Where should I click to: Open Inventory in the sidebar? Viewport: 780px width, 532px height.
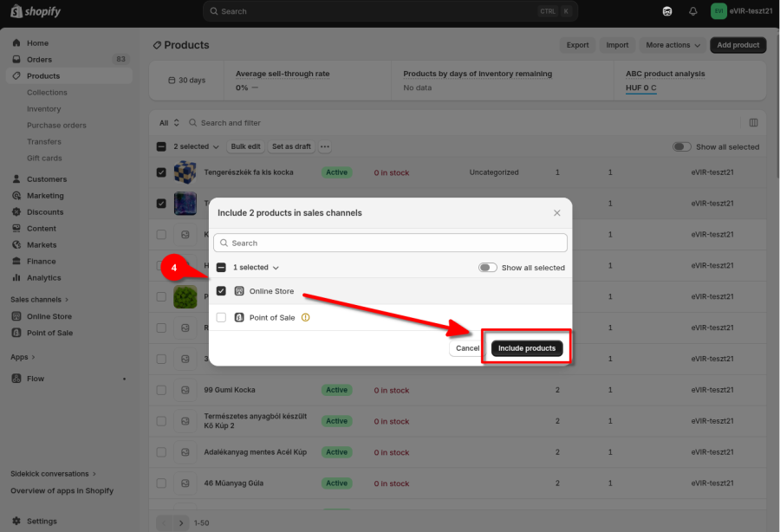(44, 109)
